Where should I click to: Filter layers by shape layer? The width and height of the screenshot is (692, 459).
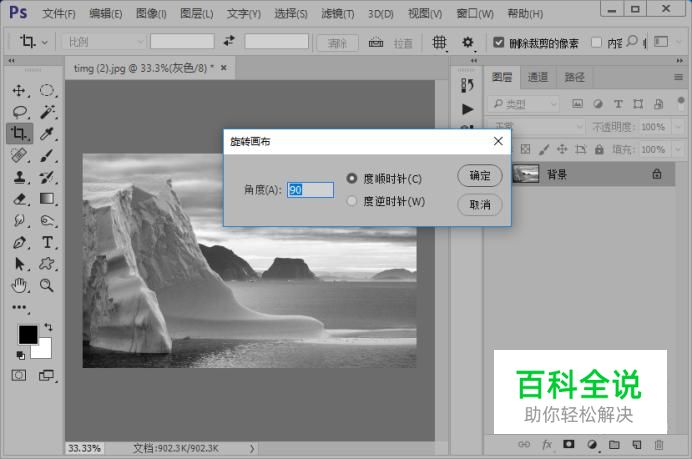[x=638, y=104]
